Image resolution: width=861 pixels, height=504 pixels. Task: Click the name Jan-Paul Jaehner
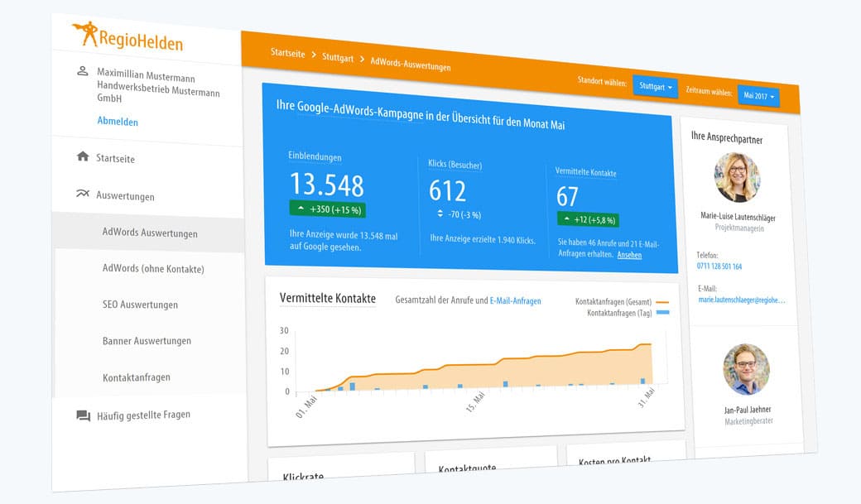[x=748, y=410]
